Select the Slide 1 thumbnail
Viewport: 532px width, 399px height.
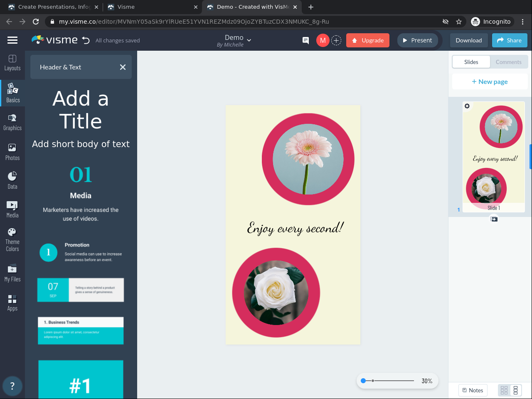[494, 157]
